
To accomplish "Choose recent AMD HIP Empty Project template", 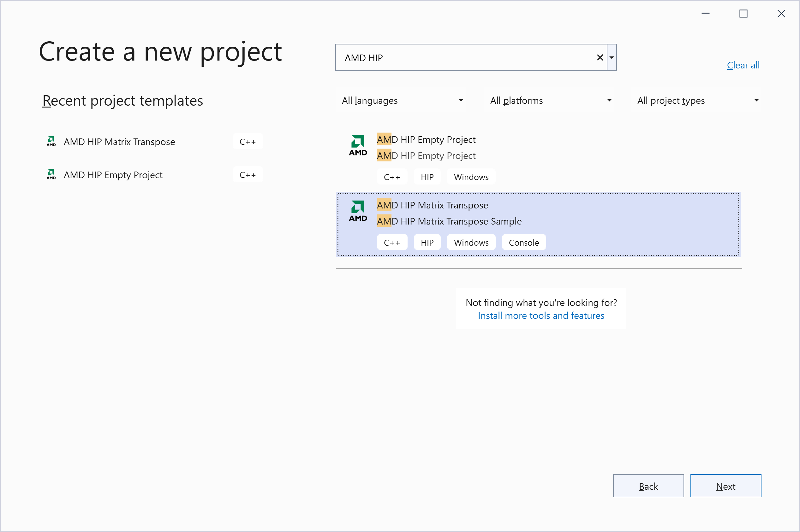I will point(113,175).
